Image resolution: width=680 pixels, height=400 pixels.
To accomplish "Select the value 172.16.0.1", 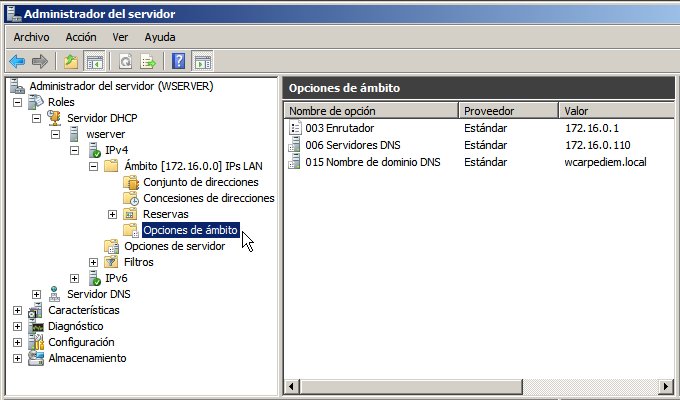I will pos(592,128).
